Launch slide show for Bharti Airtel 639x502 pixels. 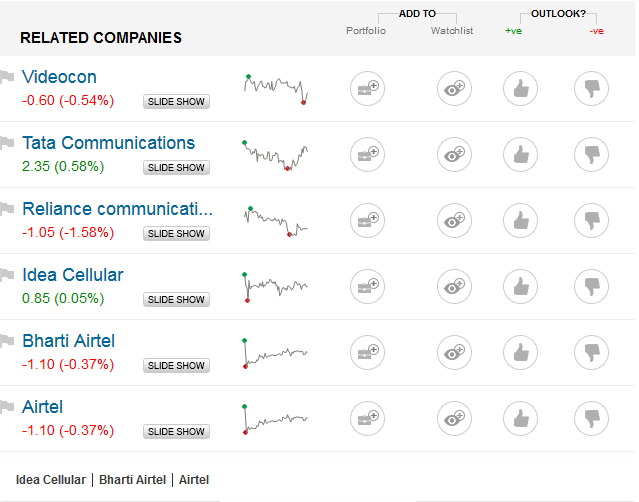click(x=176, y=366)
